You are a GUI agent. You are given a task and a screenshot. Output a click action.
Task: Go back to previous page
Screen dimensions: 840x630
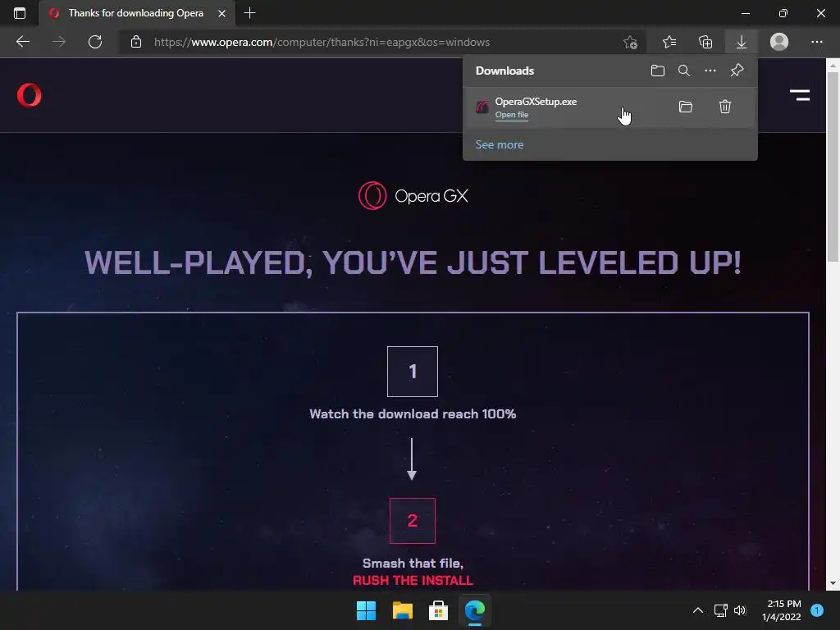point(22,42)
